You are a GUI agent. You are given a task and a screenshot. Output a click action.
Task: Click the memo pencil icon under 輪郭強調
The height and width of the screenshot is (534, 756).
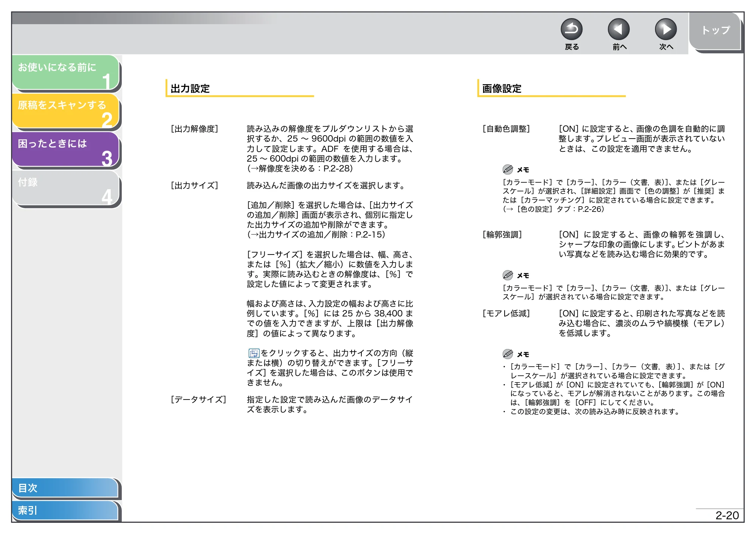coord(508,275)
